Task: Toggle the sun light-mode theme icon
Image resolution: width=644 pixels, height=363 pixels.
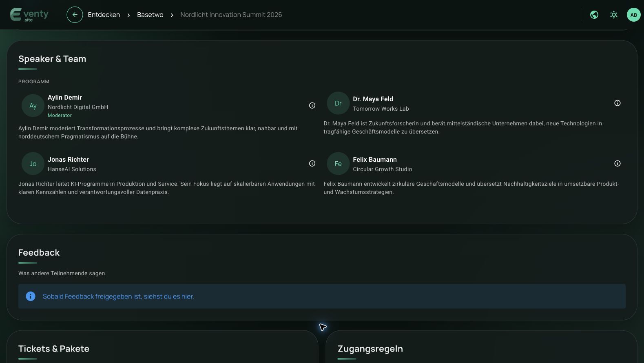Action: 614,15
